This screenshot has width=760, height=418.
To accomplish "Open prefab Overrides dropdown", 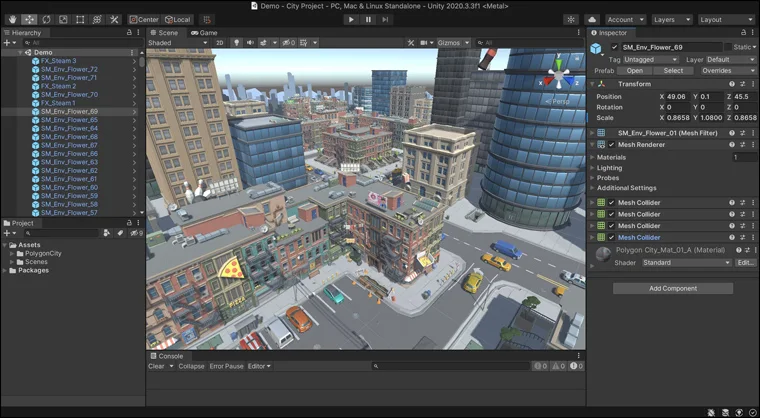I will [x=728, y=71].
